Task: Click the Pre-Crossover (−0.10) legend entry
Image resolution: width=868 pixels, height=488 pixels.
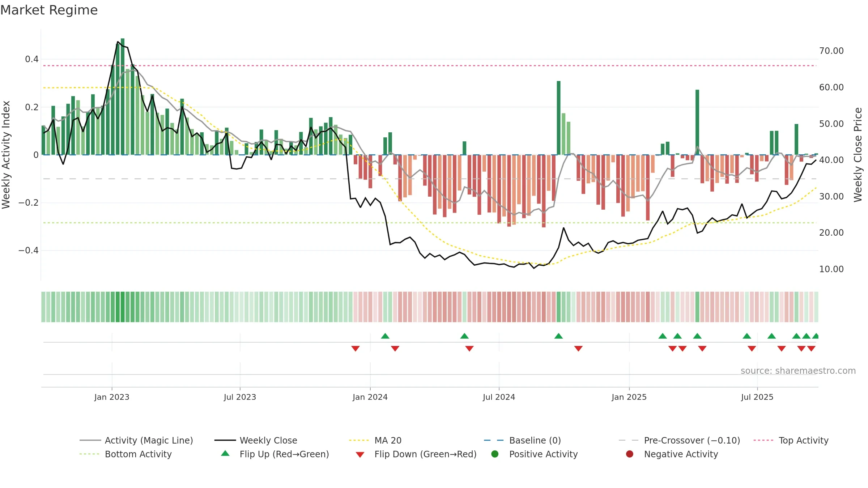Action: tap(680, 440)
